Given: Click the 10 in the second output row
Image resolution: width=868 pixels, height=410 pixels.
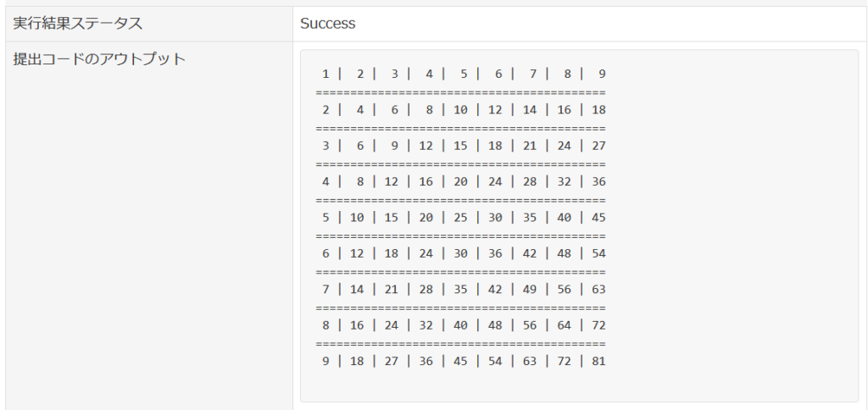Looking at the screenshot, I should (x=460, y=110).
